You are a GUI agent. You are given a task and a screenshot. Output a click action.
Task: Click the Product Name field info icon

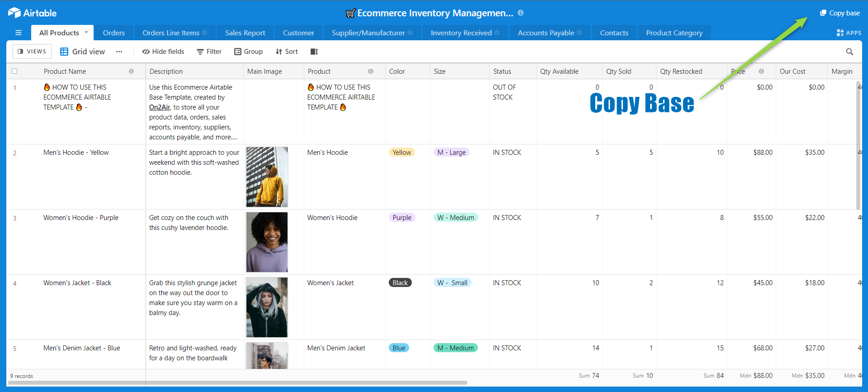[131, 72]
